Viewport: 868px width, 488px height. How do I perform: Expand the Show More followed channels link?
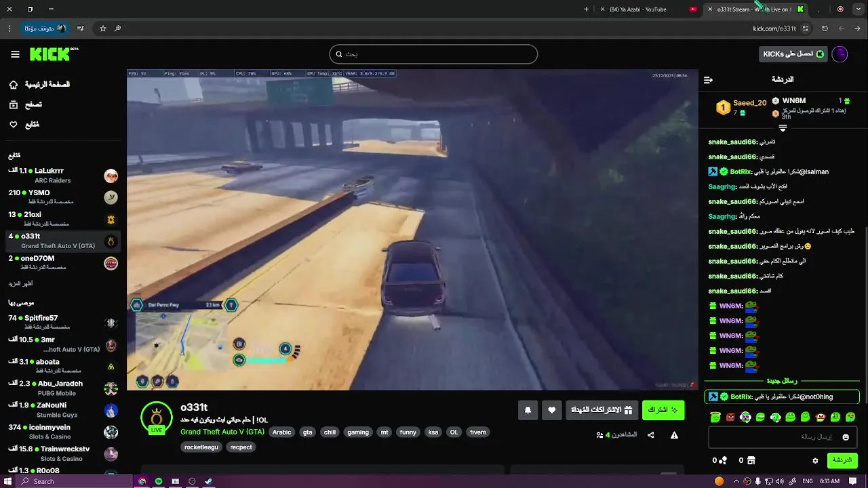20,283
